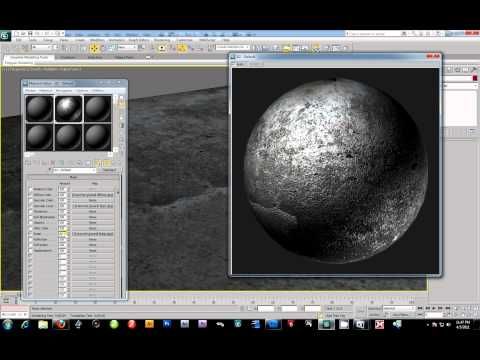Toggle the Opacity map checkbox

click(x=30, y=223)
